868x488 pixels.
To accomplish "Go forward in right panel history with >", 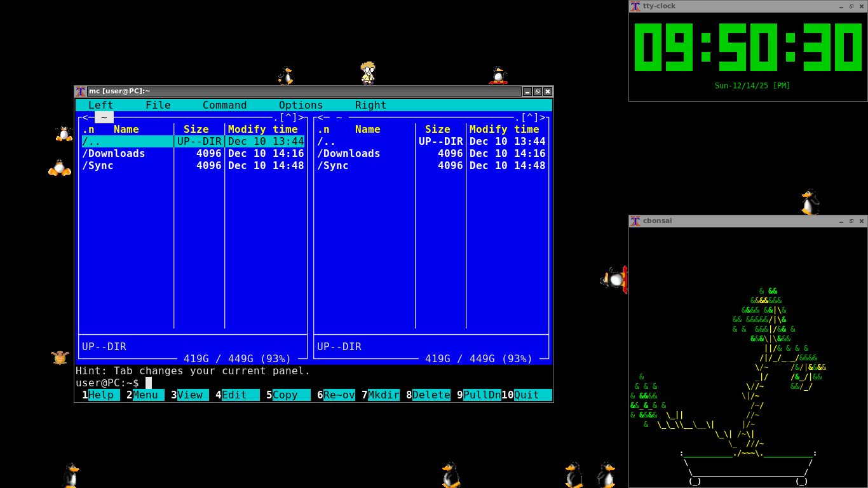I will 543,118.
